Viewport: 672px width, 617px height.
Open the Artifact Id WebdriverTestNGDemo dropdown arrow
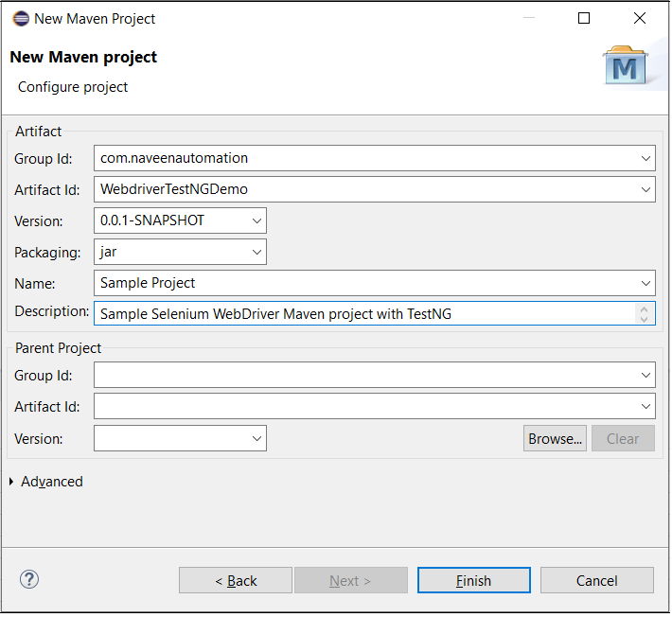tap(645, 190)
